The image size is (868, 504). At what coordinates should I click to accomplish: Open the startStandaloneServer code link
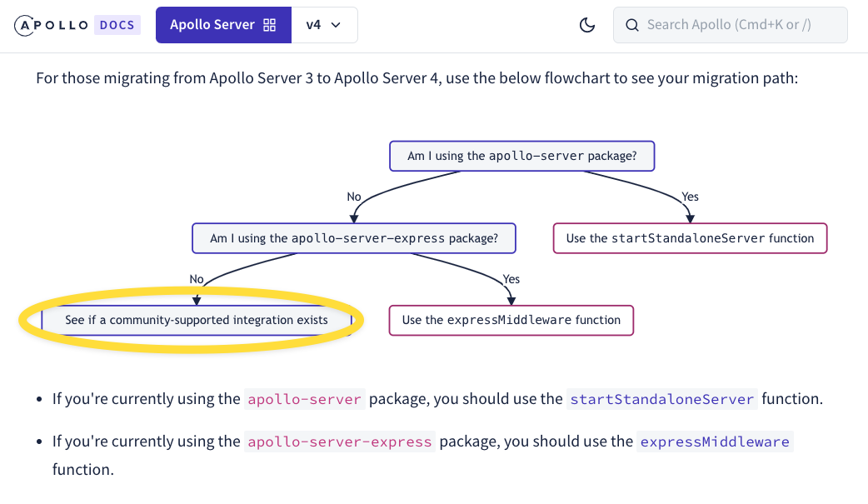click(x=661, y=399)
